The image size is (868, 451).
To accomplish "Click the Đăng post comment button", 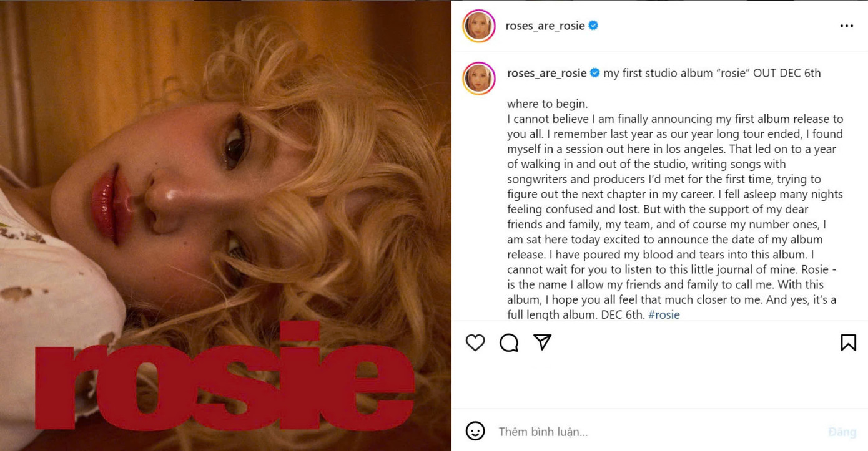I will click(x=842, y=432).
